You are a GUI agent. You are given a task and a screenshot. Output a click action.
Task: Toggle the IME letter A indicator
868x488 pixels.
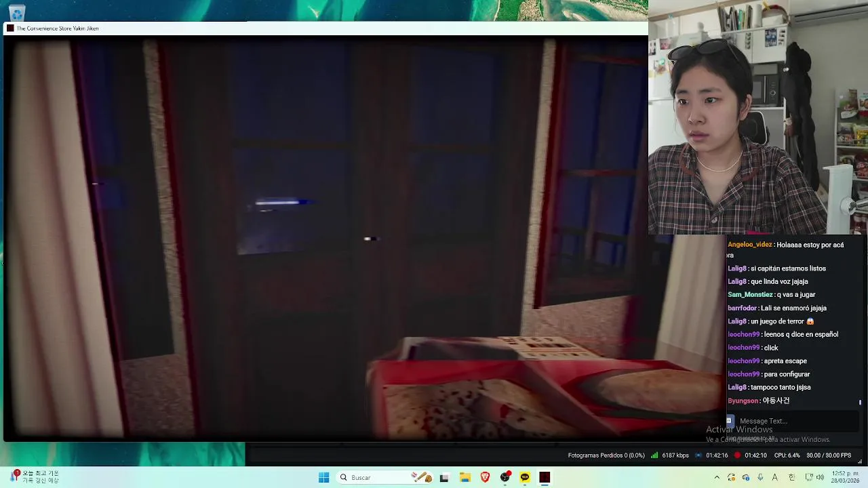(774, 477)
